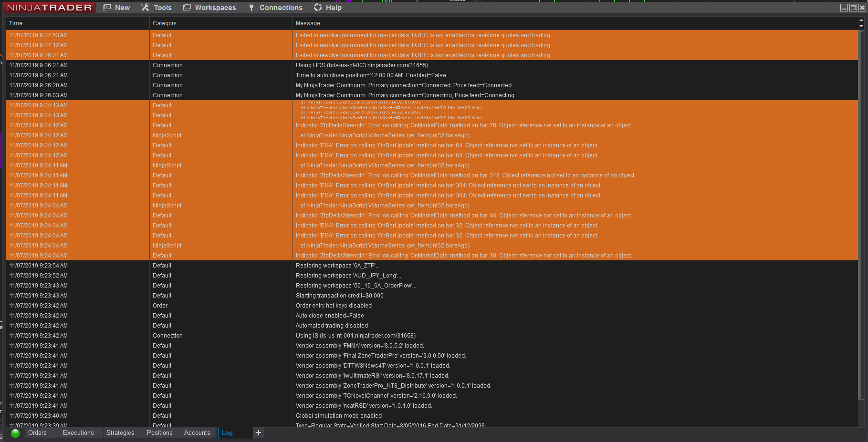Click the log scroll up arrow

861,21
